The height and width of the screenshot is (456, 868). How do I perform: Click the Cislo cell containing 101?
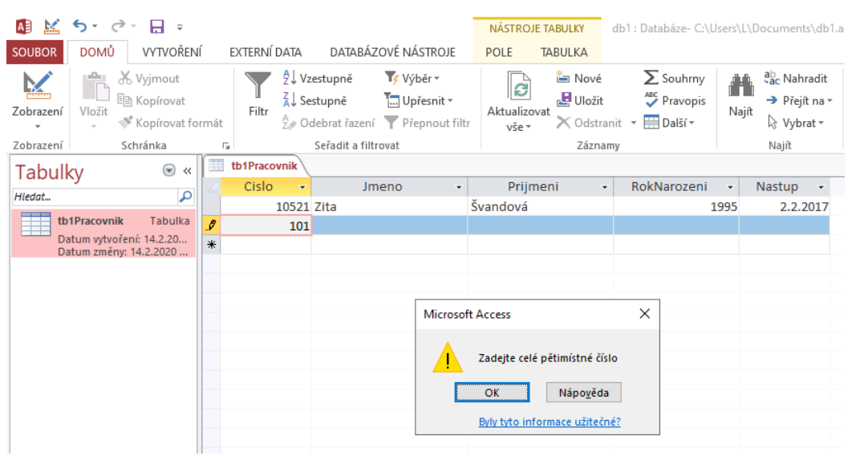tap(266, 226)
